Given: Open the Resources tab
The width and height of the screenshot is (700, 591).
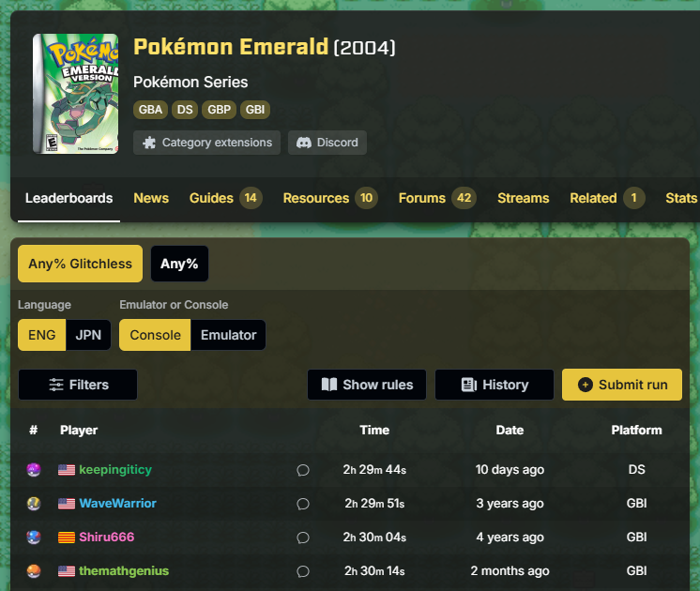Looking at the screenshot, I should (330, 198).
